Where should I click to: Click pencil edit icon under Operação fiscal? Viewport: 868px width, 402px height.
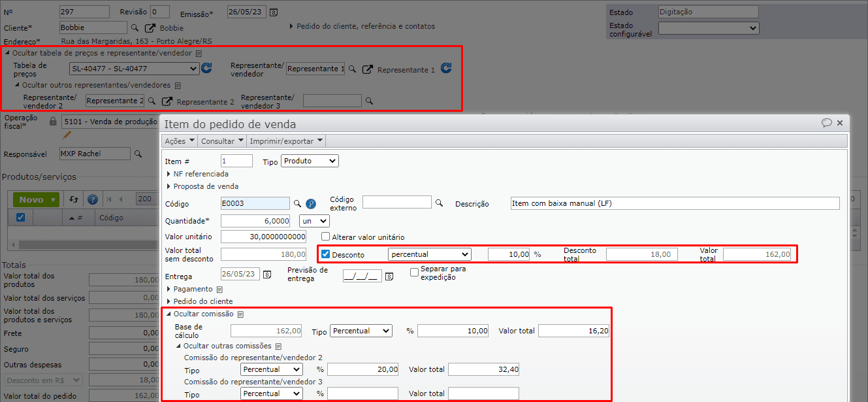[66, 135]
